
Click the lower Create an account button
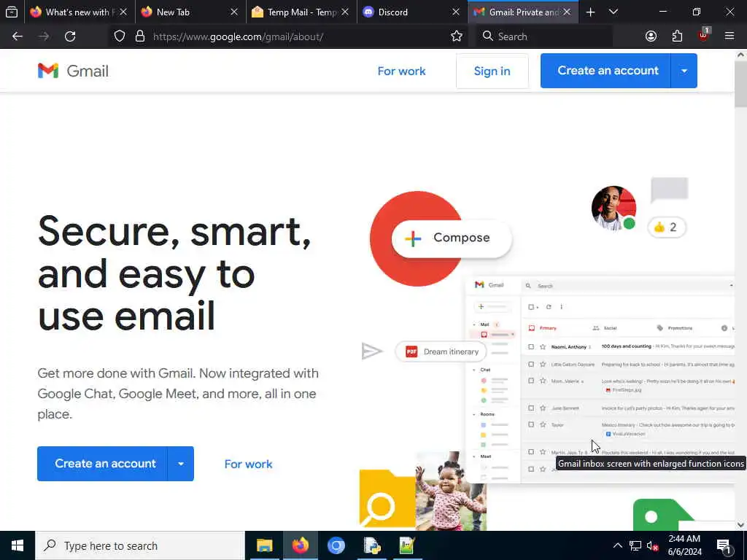[102, 464]
